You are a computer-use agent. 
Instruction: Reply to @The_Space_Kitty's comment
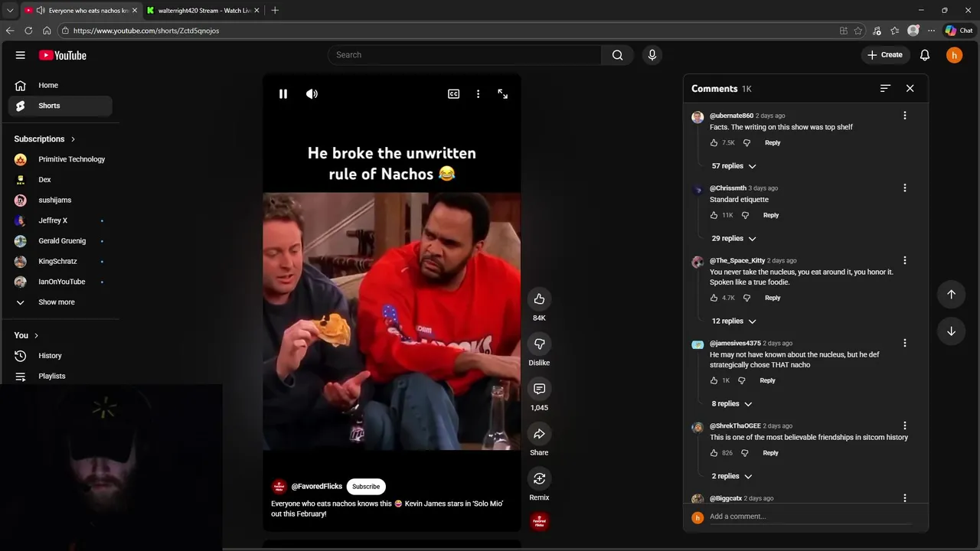pos(773,298)
